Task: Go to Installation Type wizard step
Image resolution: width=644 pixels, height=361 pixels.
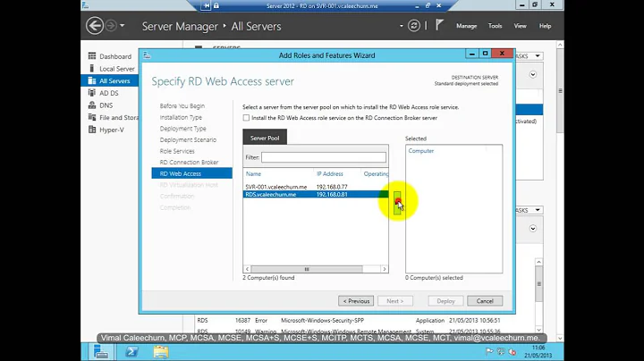Action: 181,117
